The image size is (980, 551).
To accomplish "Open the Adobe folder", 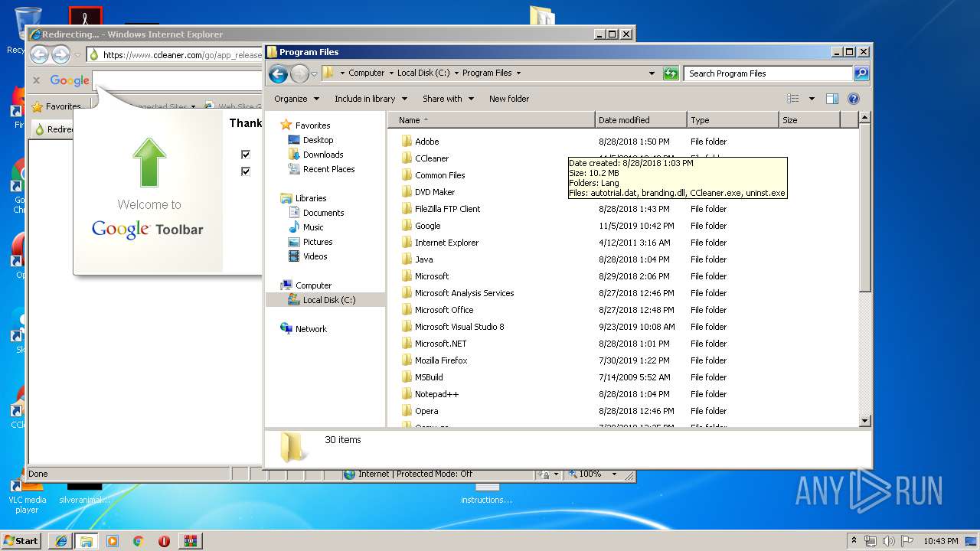I will [426, 142].
